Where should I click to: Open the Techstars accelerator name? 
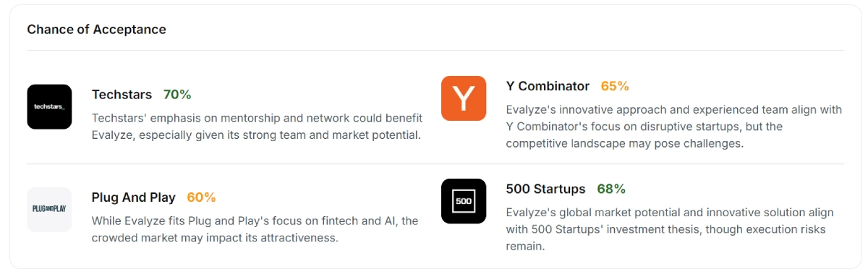tap(122, 95)
